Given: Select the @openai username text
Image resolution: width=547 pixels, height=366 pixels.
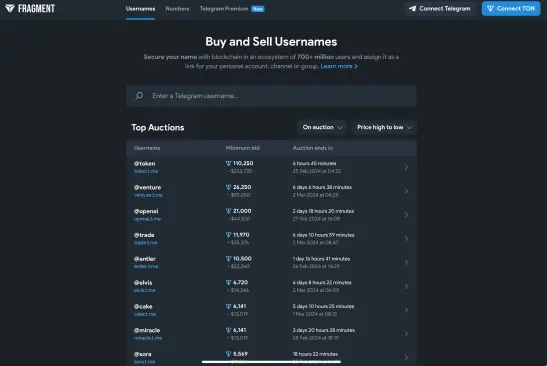Looking at the screenshot, I should tap(146, 211).
